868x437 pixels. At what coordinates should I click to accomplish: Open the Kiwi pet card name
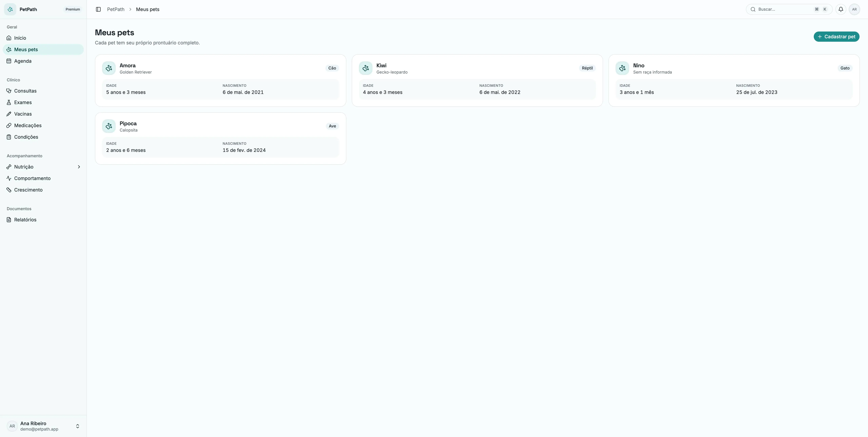(x=381, y=65)
